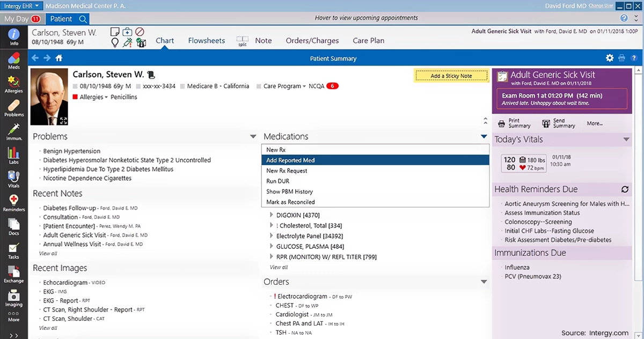Click Send Summary
This screenshot has height=339, width=644.
click(x=559, y=123)
